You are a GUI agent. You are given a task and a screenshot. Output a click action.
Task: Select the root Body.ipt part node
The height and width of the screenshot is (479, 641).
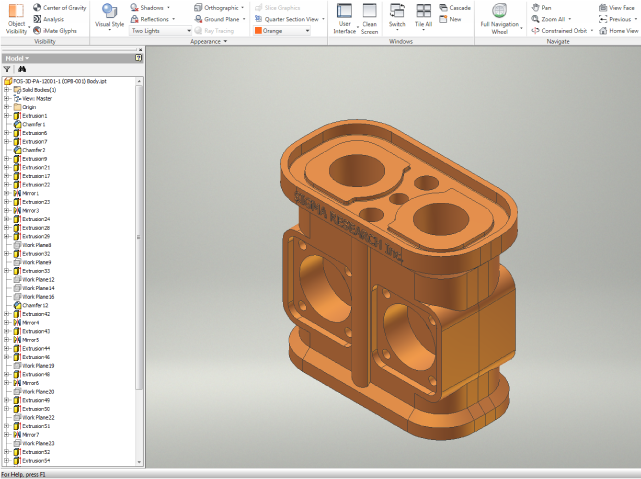pyautogui.click(x=56, y=81)
